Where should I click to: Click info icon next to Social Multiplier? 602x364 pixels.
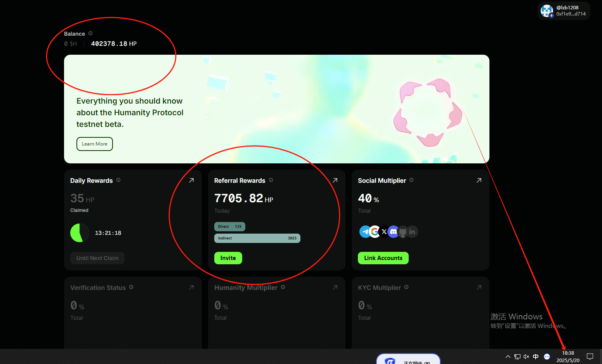(411, 180)
